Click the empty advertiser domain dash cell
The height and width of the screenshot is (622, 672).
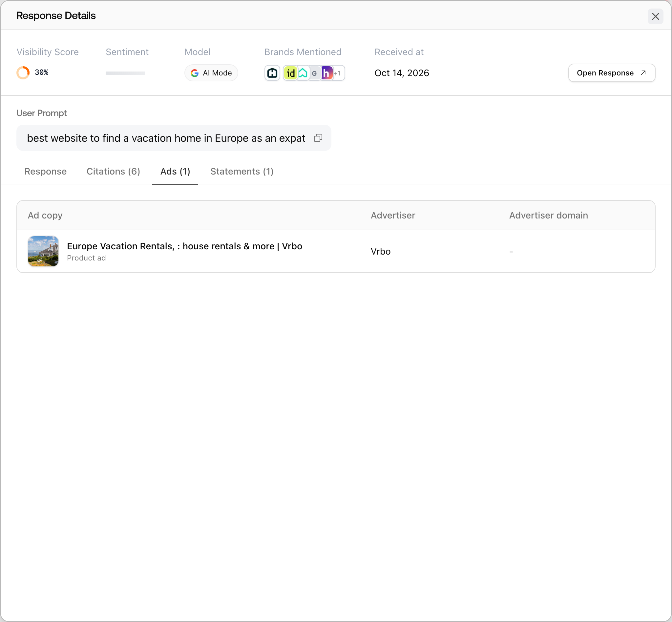tap(511, 251)
